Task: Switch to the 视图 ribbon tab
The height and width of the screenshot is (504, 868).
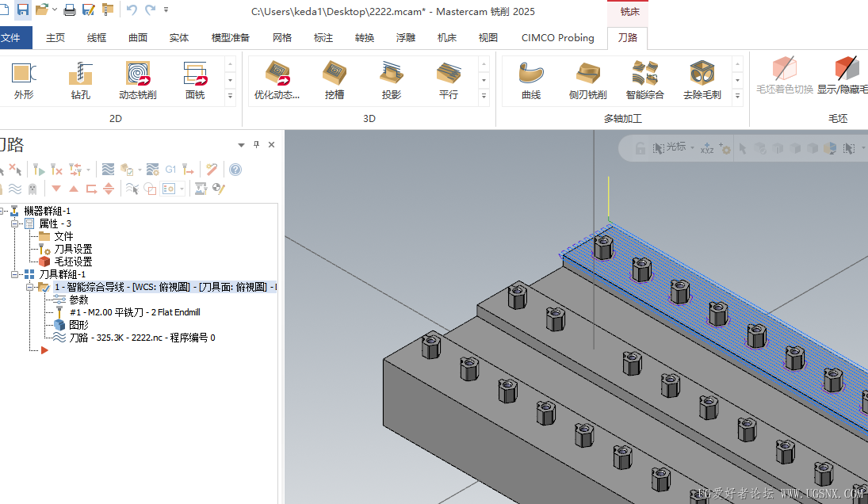Action: click(x=488, y=37)
